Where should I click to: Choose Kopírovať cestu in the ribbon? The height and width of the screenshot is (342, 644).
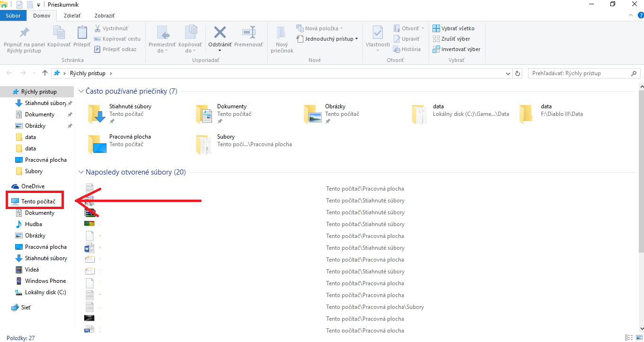[x=117, y=39]
